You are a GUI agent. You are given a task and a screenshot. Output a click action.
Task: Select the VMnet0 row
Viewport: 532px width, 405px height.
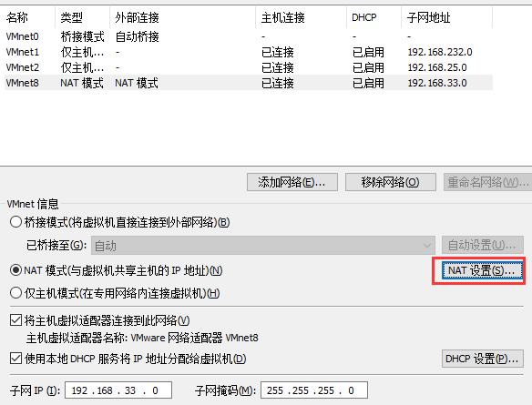(249, 36)
